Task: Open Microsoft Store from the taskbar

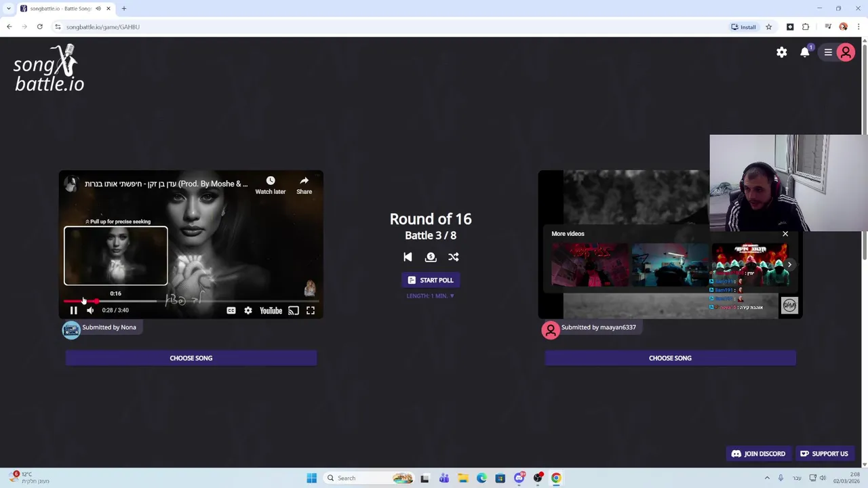Action: (500, 479)
